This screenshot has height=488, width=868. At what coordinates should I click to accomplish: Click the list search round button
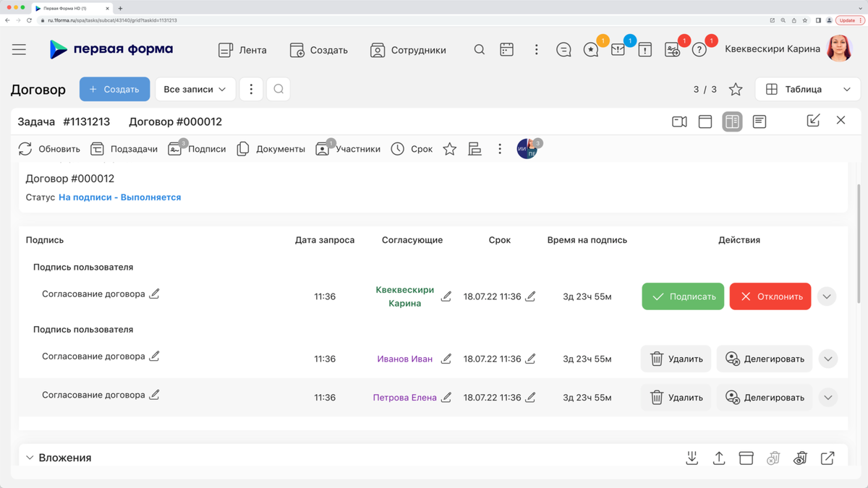point(278,89)
